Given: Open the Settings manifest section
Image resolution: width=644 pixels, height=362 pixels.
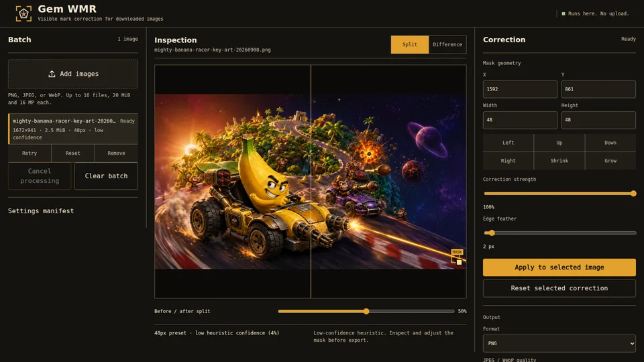Looking at the screenshot, I should click(41, 210).
